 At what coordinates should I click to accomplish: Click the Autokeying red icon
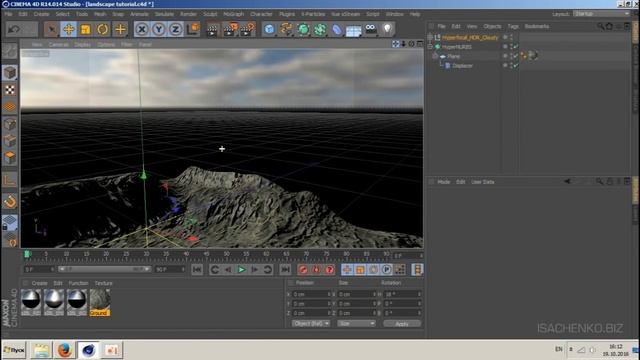click(x=316, y=269)
